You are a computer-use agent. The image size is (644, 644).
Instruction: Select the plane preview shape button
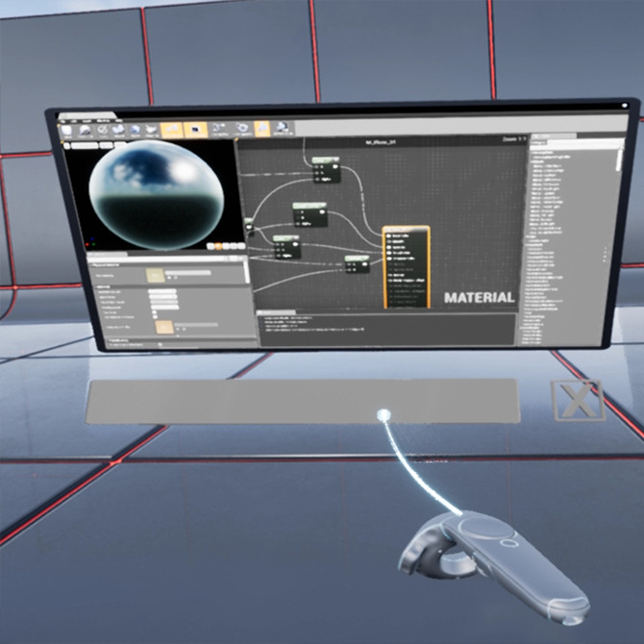[x=226, y=246]
